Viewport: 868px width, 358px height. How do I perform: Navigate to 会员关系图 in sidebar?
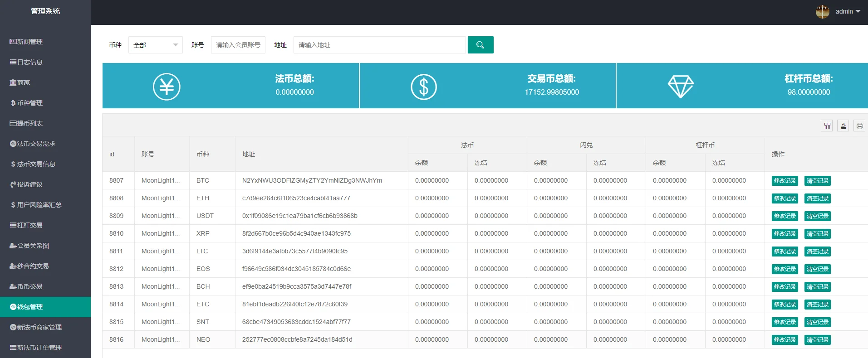coord(33,246)
